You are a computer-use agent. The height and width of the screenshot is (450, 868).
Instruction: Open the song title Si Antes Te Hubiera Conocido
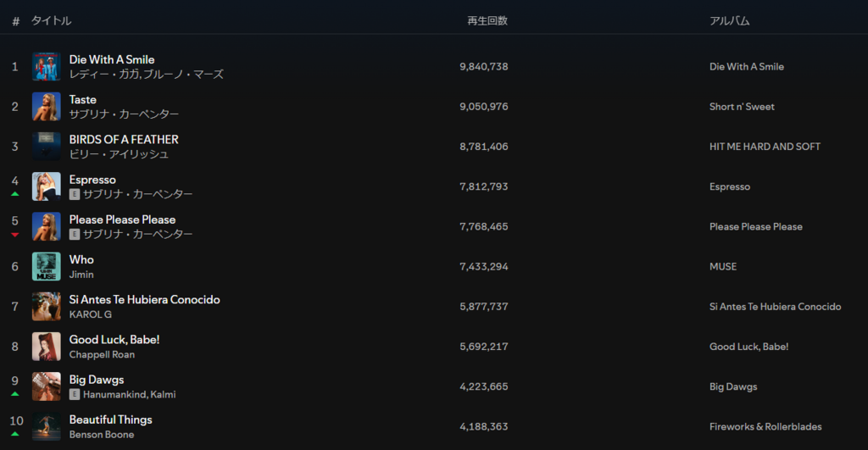(x=144, y=299)
